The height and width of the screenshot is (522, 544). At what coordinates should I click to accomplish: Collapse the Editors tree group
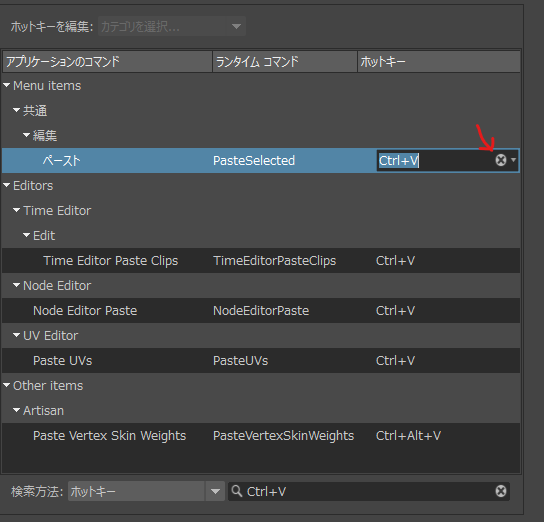[7, 185]
